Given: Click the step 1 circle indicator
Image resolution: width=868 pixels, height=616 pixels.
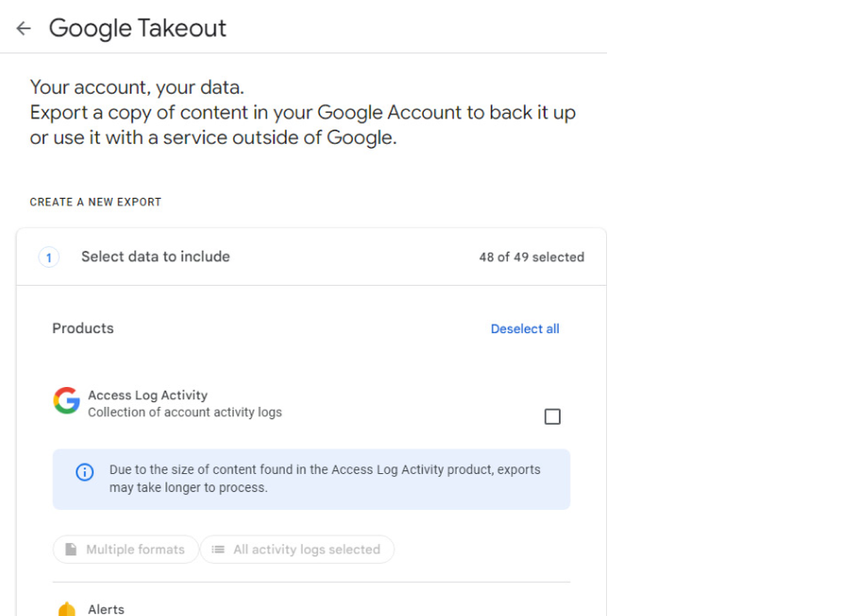Looking at the screenshot, I should (49, 257).
